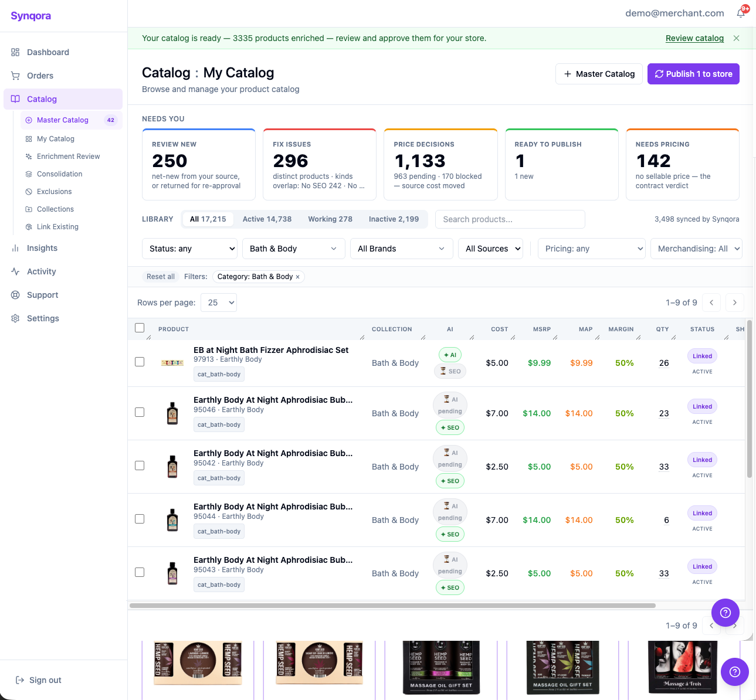This screenshot has width=756, height=700.
Task: Open Orders via the cart icon
Action: pyautogui.click(x=15, y=76)
